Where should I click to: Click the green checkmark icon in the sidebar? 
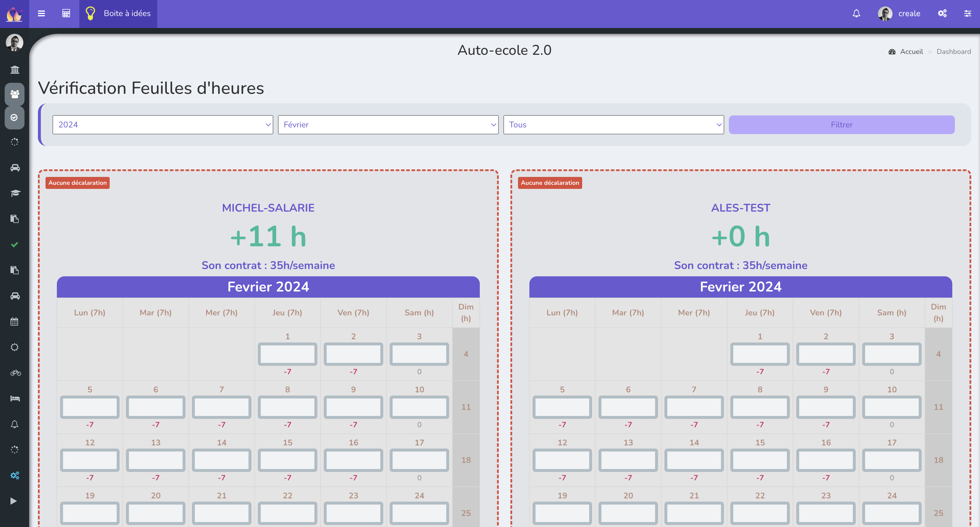(x=15, y=245)
